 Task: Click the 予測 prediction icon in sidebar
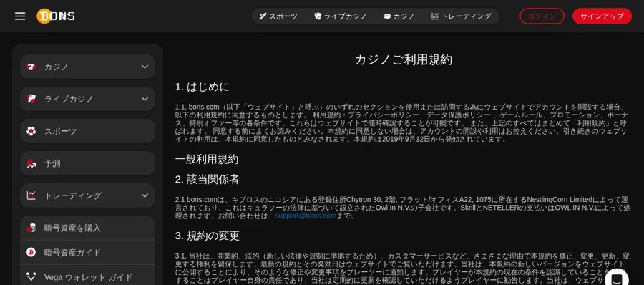(31, 163)
